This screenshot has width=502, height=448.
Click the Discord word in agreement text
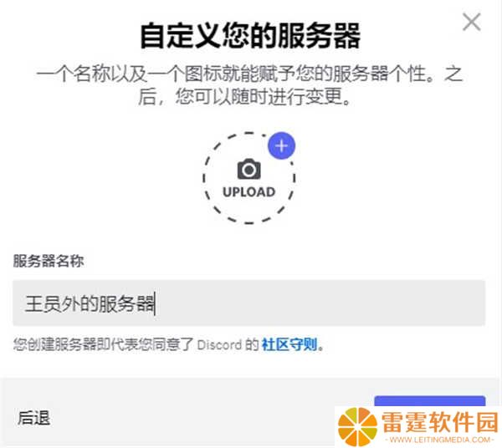[219, 344]
